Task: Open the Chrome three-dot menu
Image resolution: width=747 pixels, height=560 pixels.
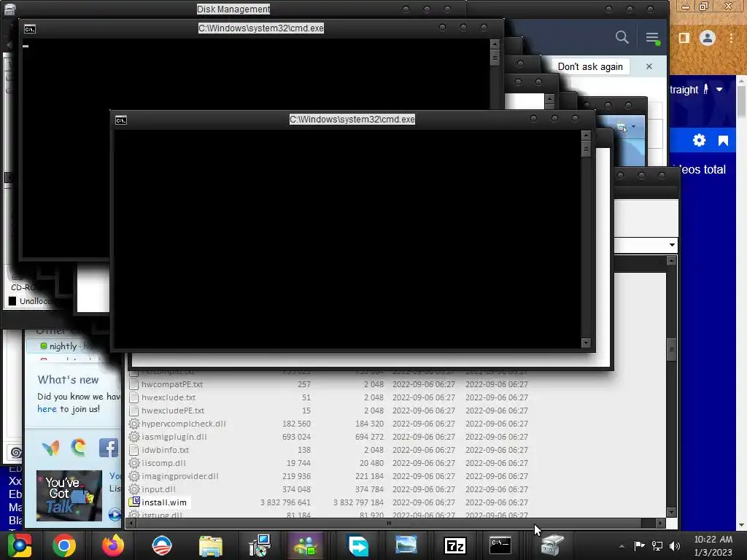Action: [731, 38]
